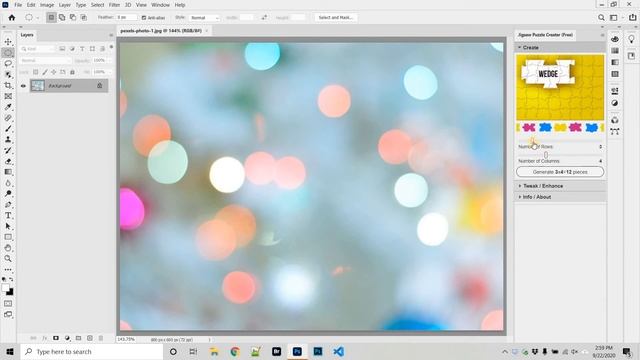Image resolution: width=640 pixels, height=360 pixels.
Task: Click the Delete layer trash icon
Action: click(x=101, y=338)
